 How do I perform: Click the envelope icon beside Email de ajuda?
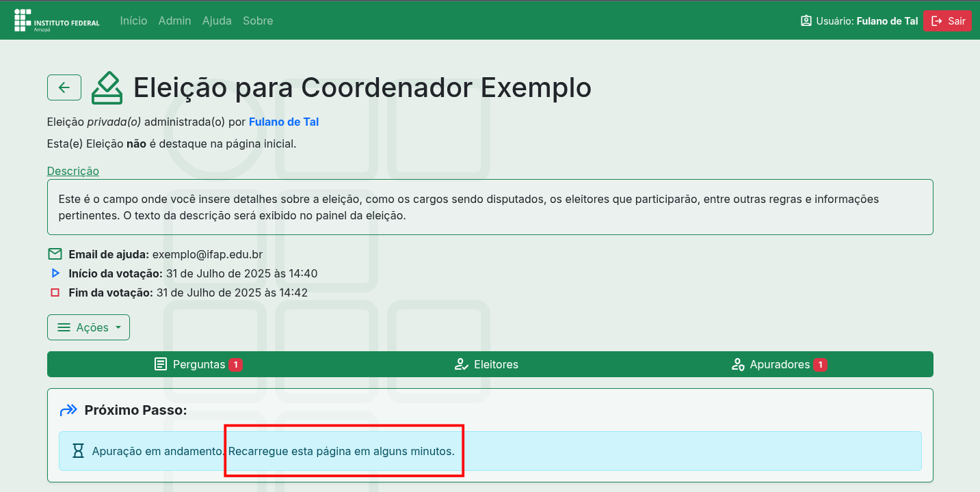55,254
